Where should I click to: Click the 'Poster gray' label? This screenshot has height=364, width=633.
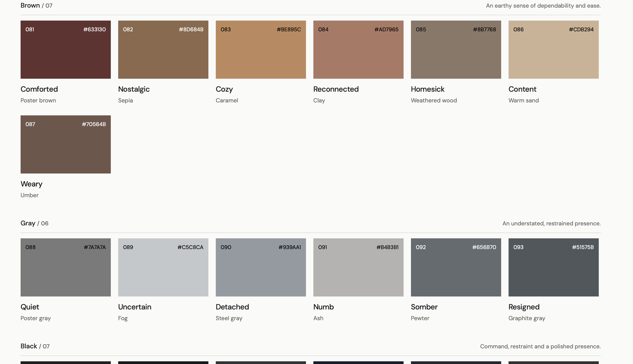36,318
